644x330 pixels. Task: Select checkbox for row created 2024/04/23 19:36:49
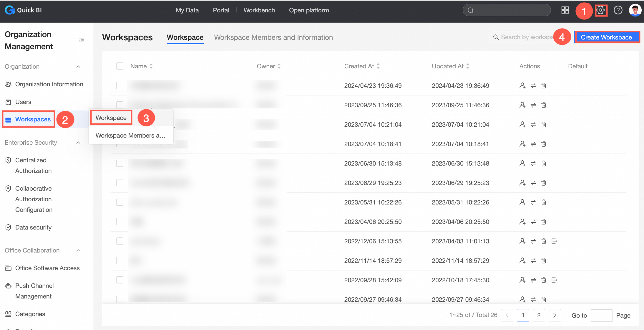pyautogui.click(x=120, y=85)
